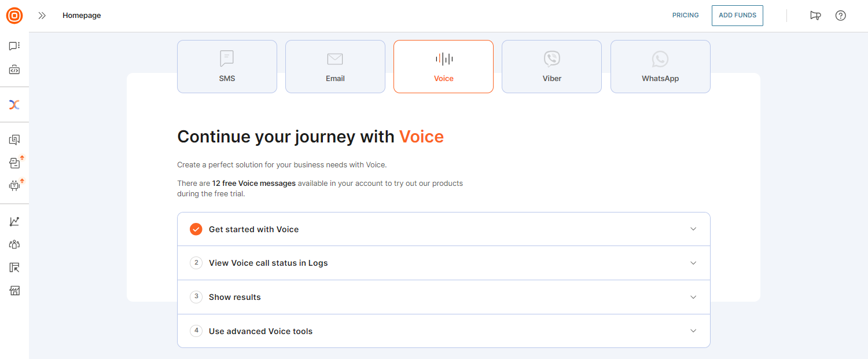Click the orange Infobip logo icon
This screenshot has width=868, height=359.
(14, 16)
